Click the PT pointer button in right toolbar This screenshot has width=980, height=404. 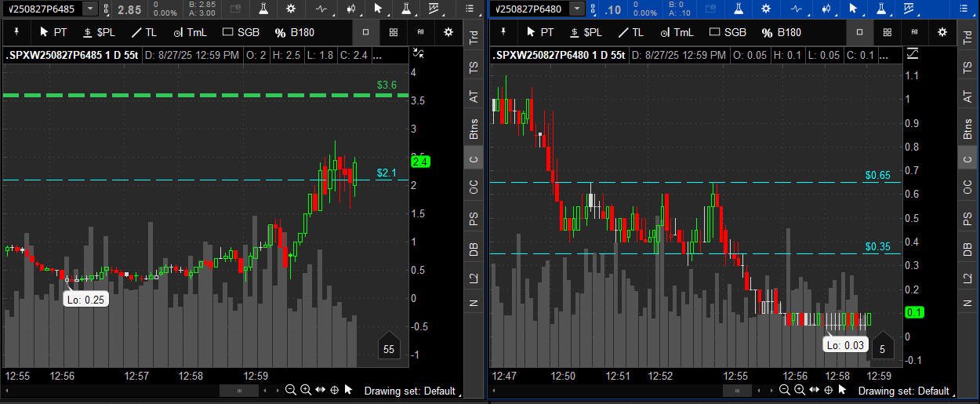540,32
